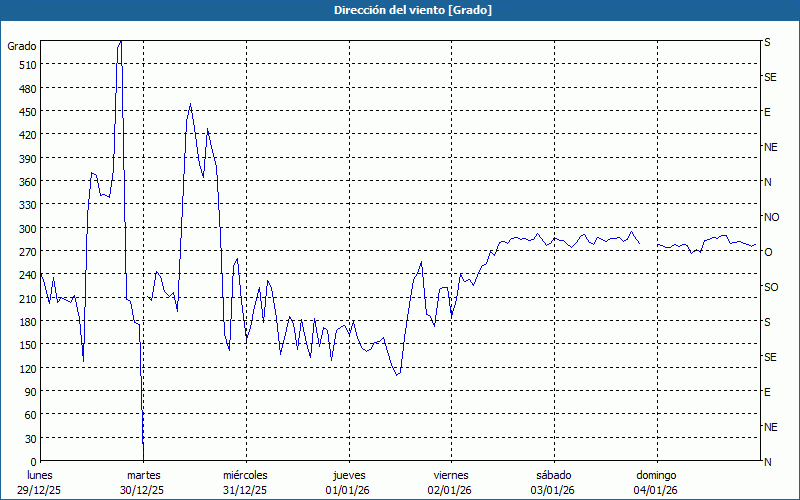Click the sábado day label
Screen dimensions: 800x500
point(553,475)
